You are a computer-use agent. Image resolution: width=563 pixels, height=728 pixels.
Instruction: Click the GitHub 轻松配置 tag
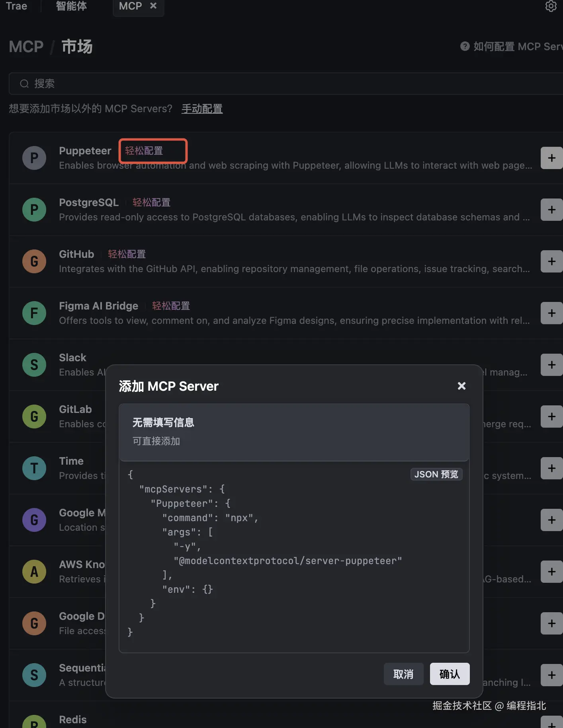[127, 254]
